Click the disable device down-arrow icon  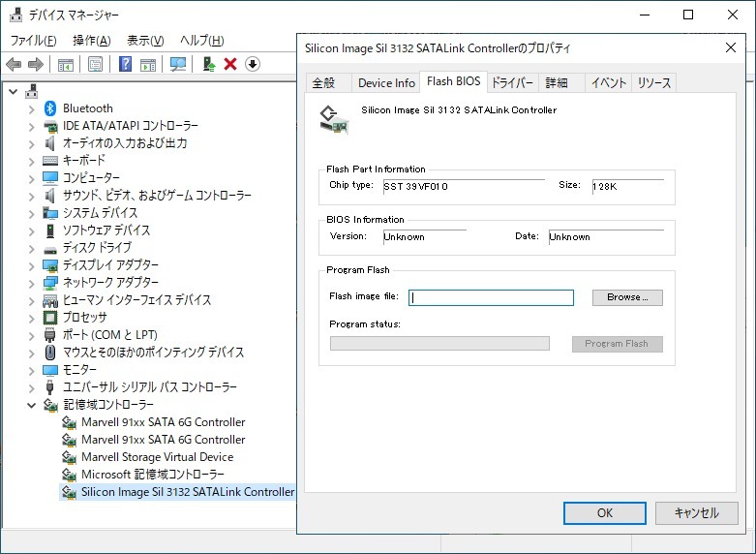(253, 64)
